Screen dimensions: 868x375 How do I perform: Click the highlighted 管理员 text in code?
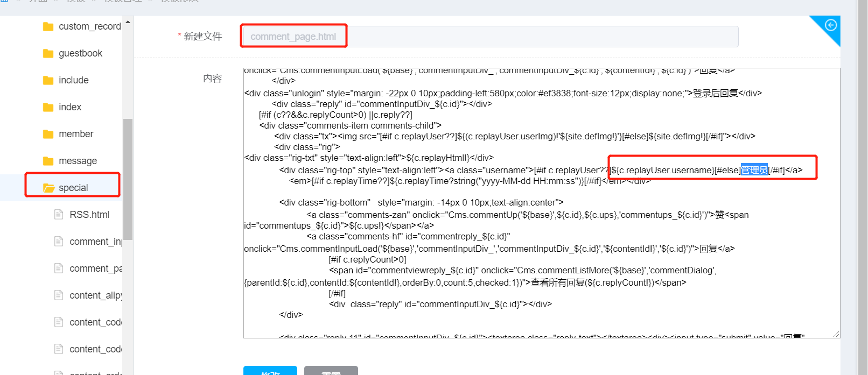(754, 170)
